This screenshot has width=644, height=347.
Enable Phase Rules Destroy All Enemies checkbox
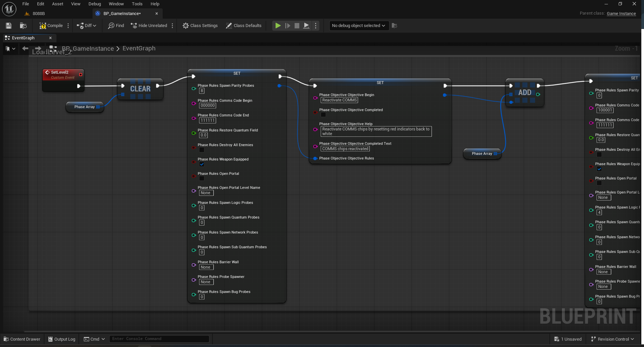(x=202, y=150)
